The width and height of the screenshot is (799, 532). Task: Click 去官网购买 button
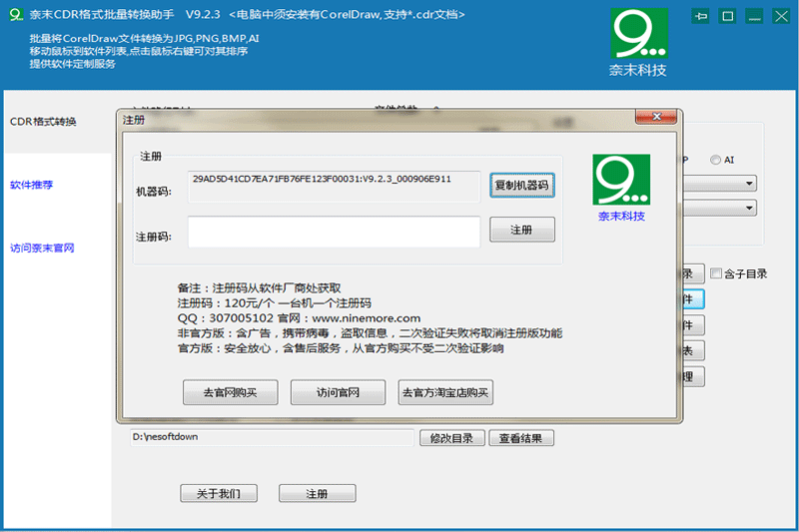231,392
